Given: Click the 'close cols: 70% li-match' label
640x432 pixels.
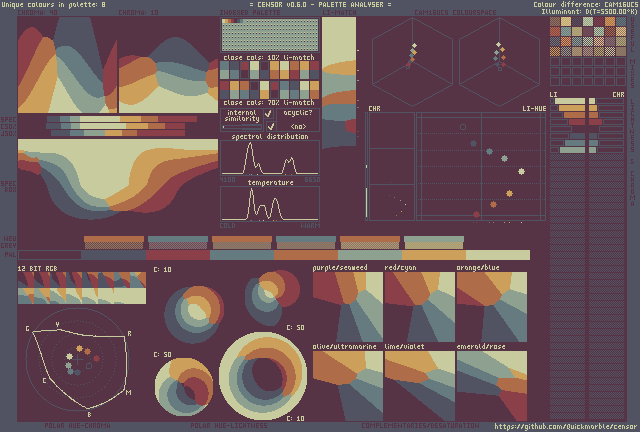Looking at the screenshot, I should point(269,102).
